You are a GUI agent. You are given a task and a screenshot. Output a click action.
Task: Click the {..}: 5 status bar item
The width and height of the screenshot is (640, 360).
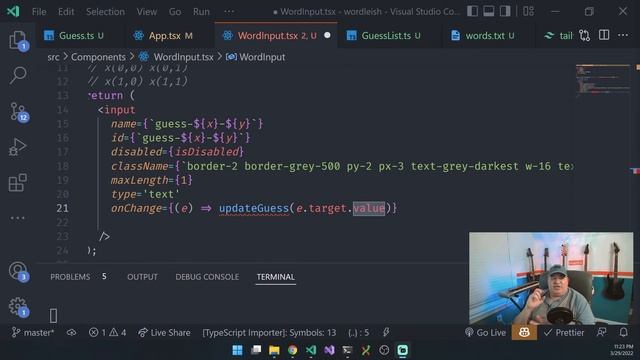(x=358, y=333)
